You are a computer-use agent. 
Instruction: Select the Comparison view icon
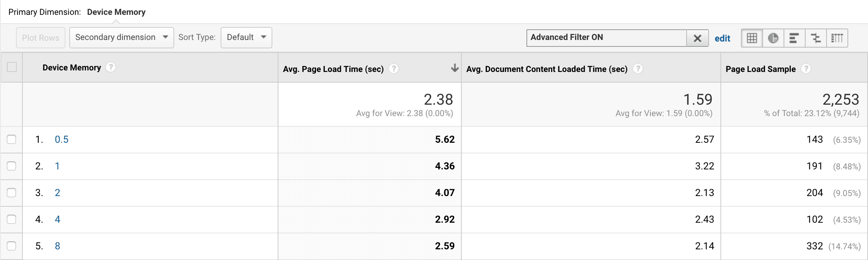click(816, 38)
